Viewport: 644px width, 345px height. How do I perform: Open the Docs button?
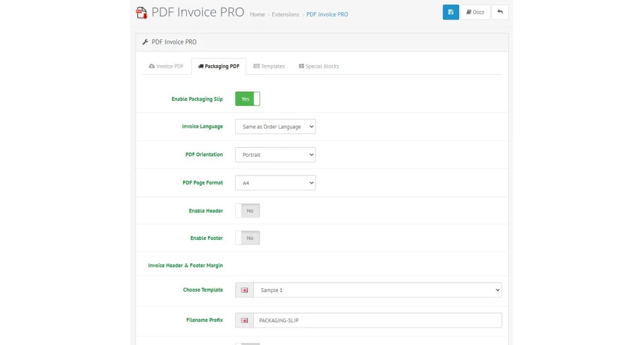(475, 12)
